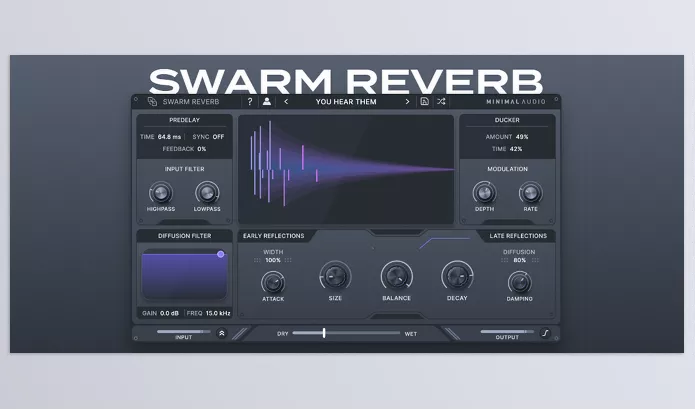
Task: Click the FEEDBACK 0% value
Action: click(x=202, y=149)
